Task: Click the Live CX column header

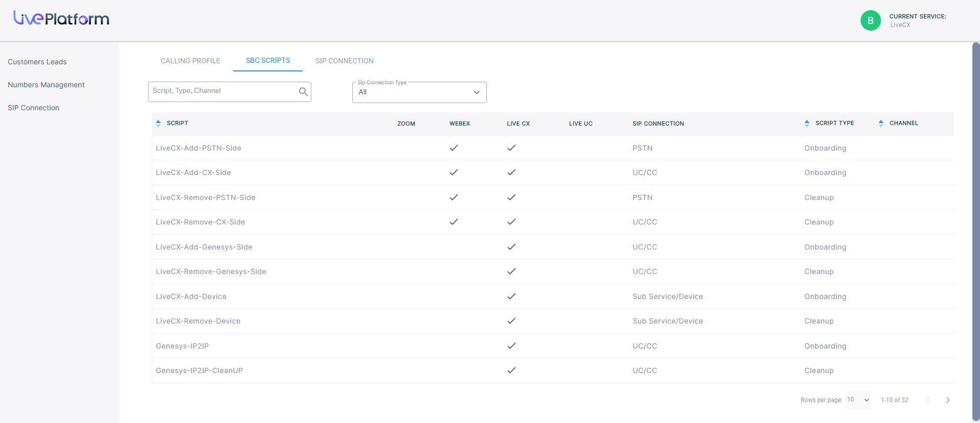Action: 518,123
